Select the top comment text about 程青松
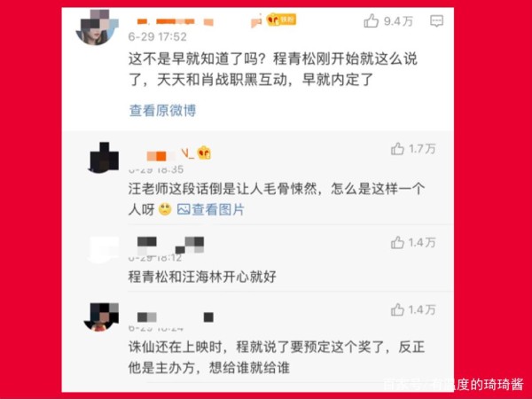 pyautogui.click(x=273, y=69)
